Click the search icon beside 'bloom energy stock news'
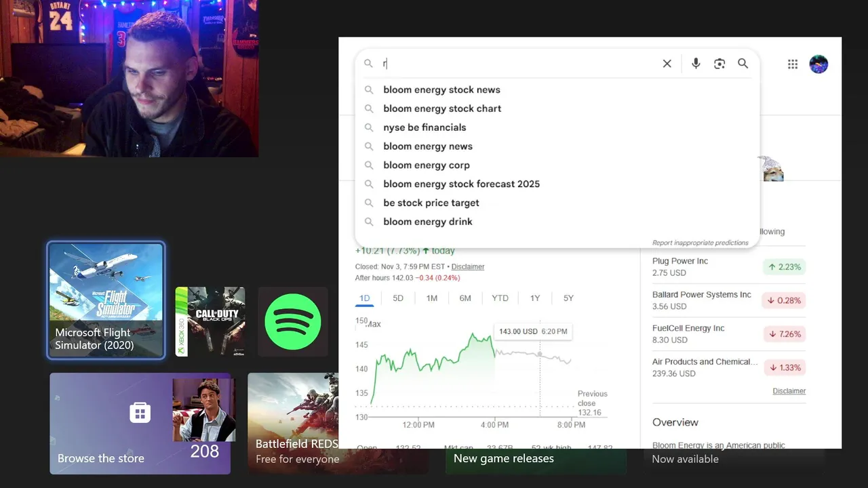Image resolution: width=868 pixels, height=488 pixels. [369, 89]
